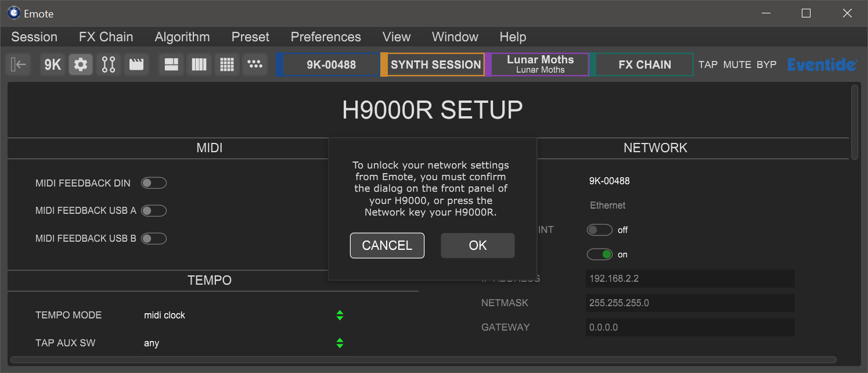Click the netmask field 255.255.255.0

[690, 303]
